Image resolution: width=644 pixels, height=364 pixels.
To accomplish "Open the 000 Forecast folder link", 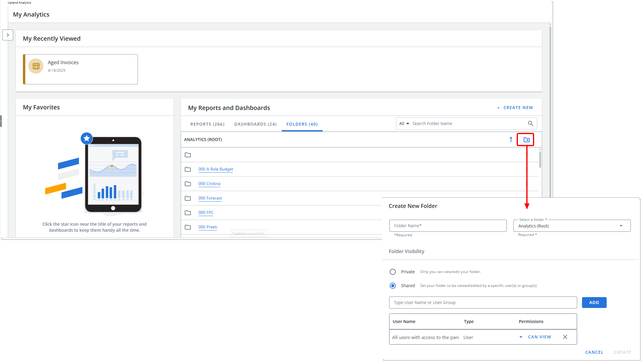I will (x=210, y=198).
